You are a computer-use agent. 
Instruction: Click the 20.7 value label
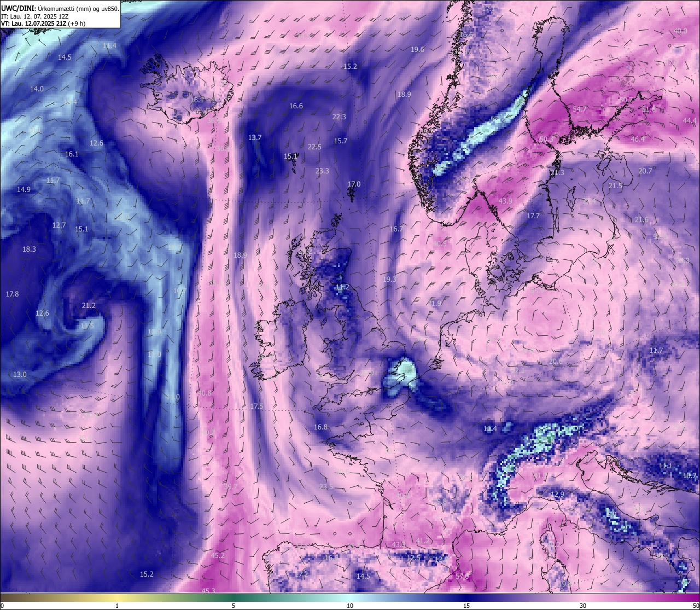click(x=645, y=171)
